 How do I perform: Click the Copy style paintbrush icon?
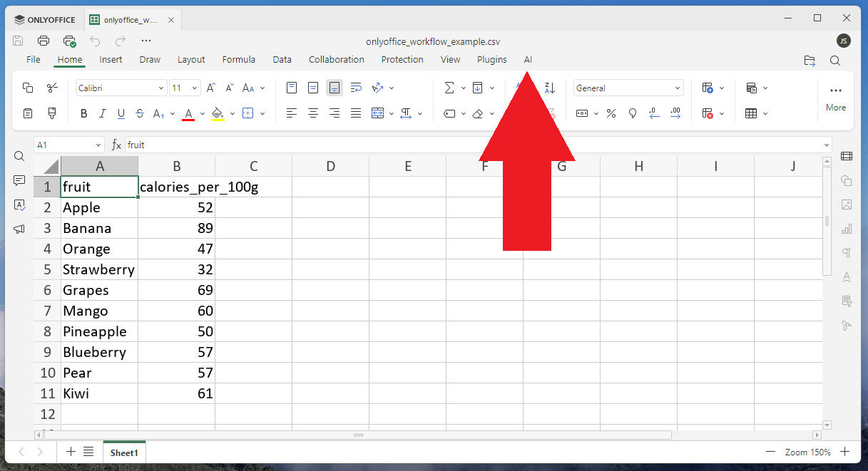52,113
